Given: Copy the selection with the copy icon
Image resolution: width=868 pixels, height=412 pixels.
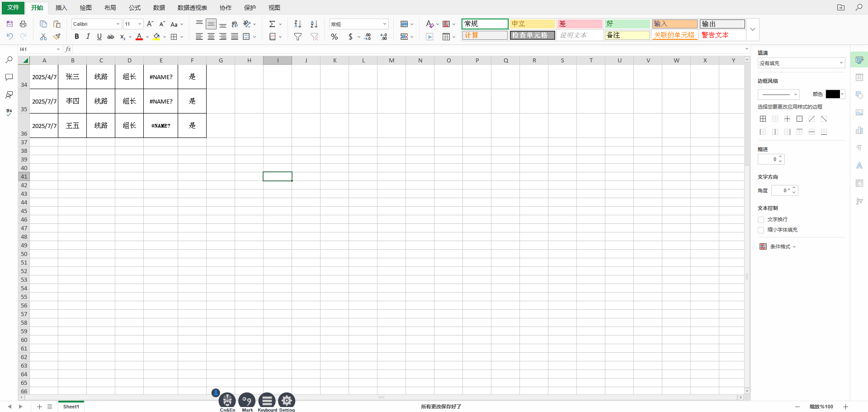Looking at the screenshot, I should (x=43, y=24).
